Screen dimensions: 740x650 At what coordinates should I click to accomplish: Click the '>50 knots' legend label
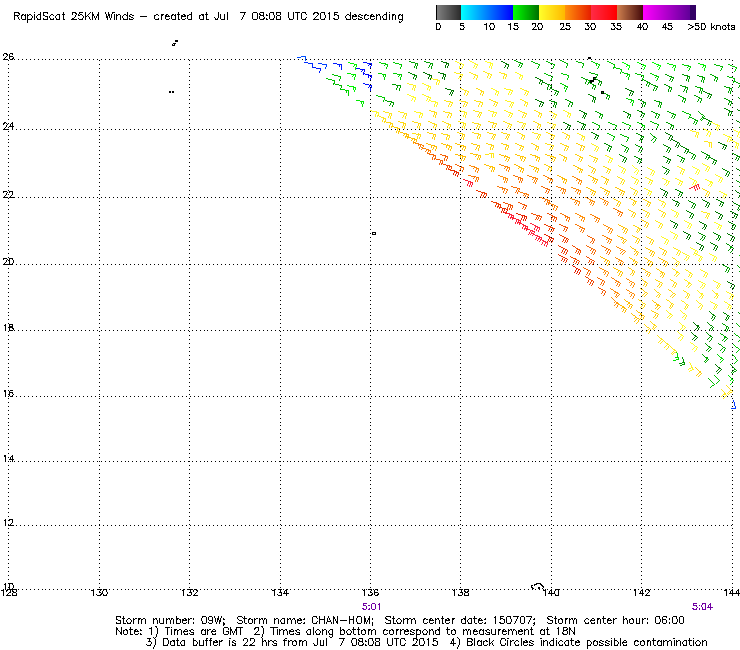(x=711, y=27)
